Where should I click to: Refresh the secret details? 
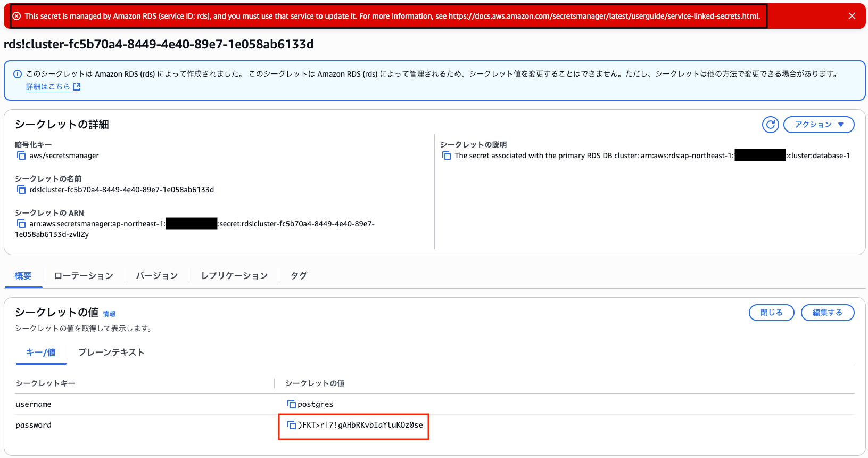click(x=771, y=125)
